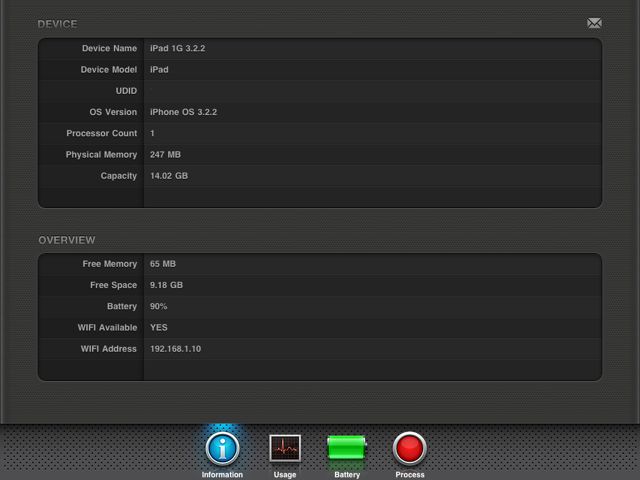Click the 'DEVICE' section heading

(x=57, y=24)
